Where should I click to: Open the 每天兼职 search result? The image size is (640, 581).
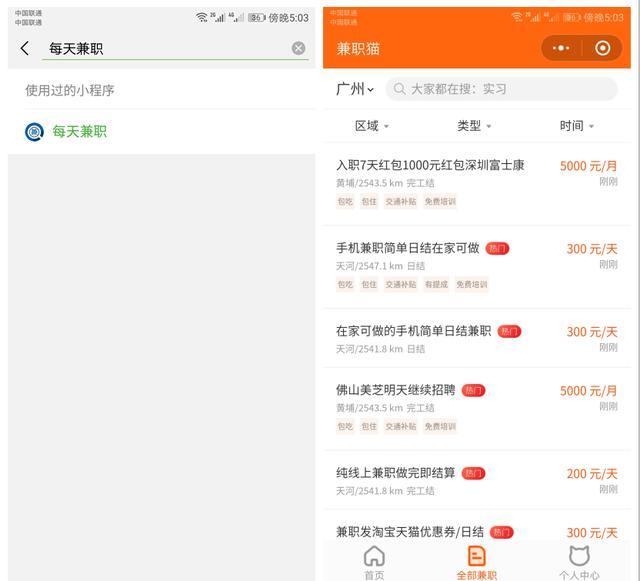click(161, 131)
